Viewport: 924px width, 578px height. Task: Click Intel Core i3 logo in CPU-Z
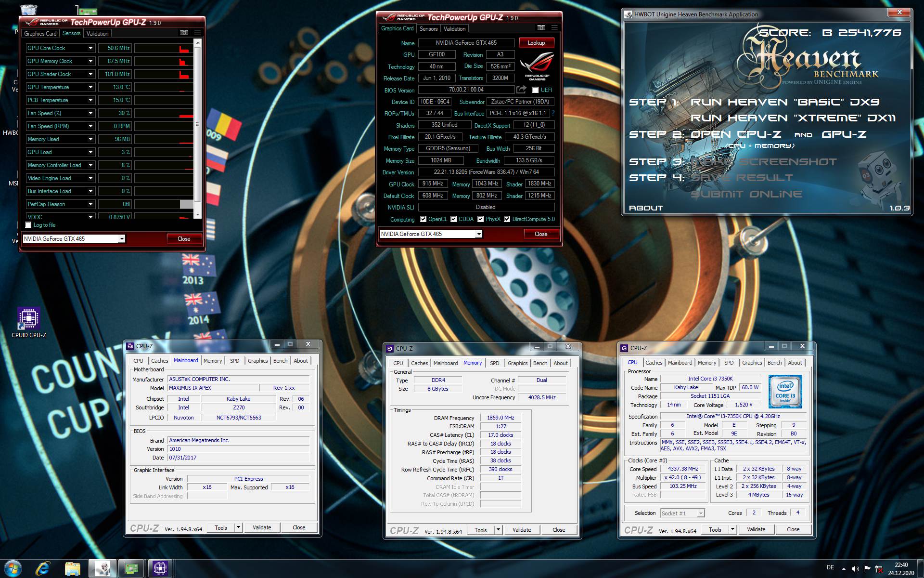pos(785,392)
